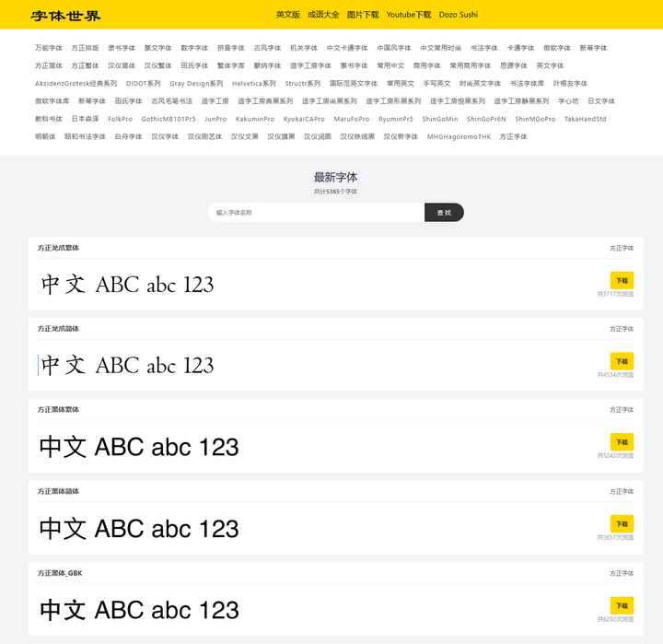The image size is (663, 644).
Task: Open the 方正黑体简体 font title
Action: pyautogui.click(x=58, y=491)
